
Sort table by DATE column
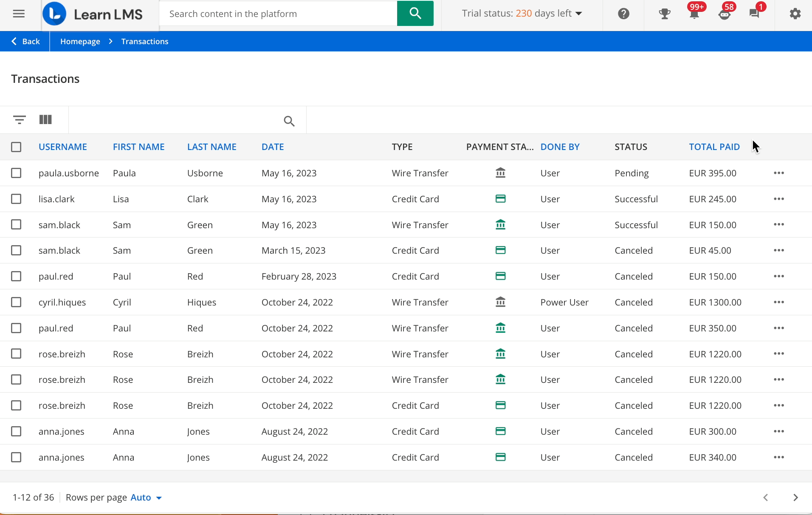273,147
